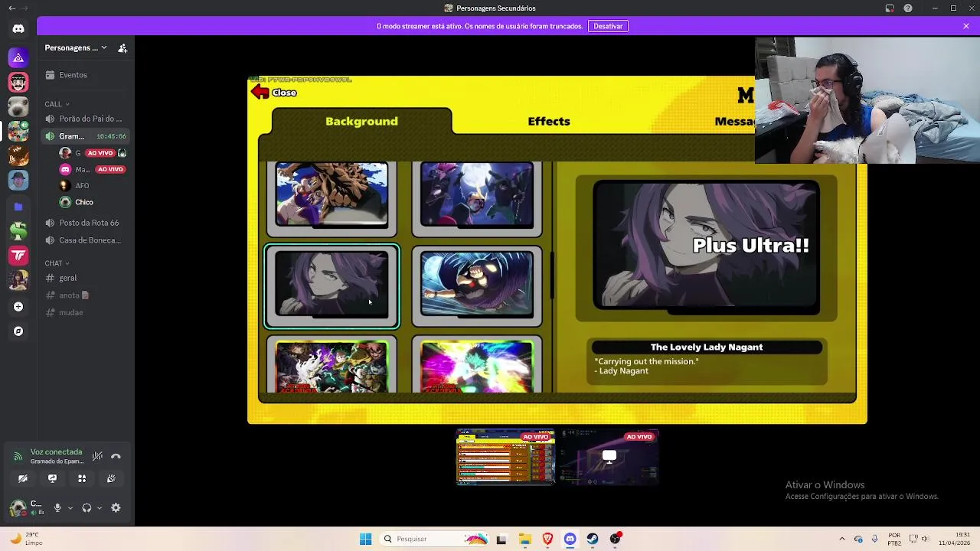Deafen with the headphones icon

click(x=87, y=507)
